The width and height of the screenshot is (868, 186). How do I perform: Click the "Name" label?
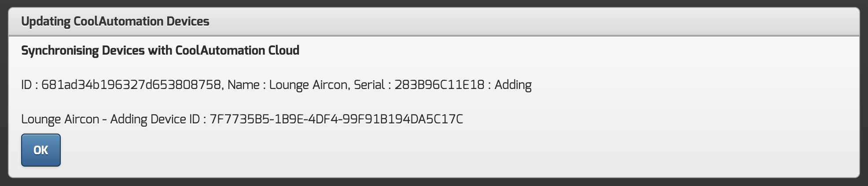pyautogui.click(x=243, y=85)
